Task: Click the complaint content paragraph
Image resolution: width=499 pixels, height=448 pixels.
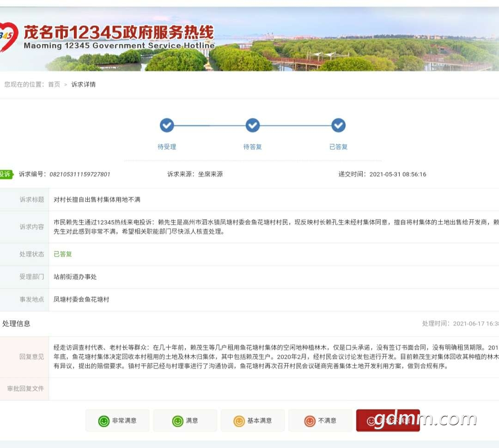Action: point(276,227)
